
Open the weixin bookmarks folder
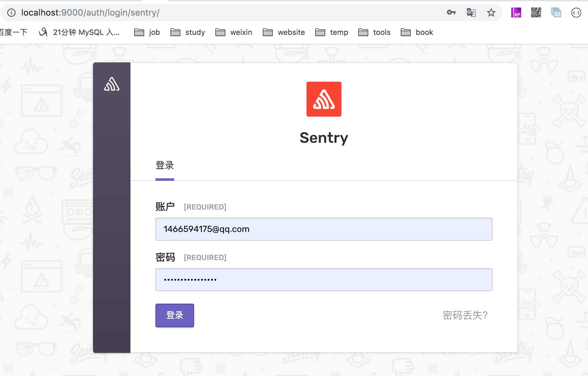click(x=234, y=32)
